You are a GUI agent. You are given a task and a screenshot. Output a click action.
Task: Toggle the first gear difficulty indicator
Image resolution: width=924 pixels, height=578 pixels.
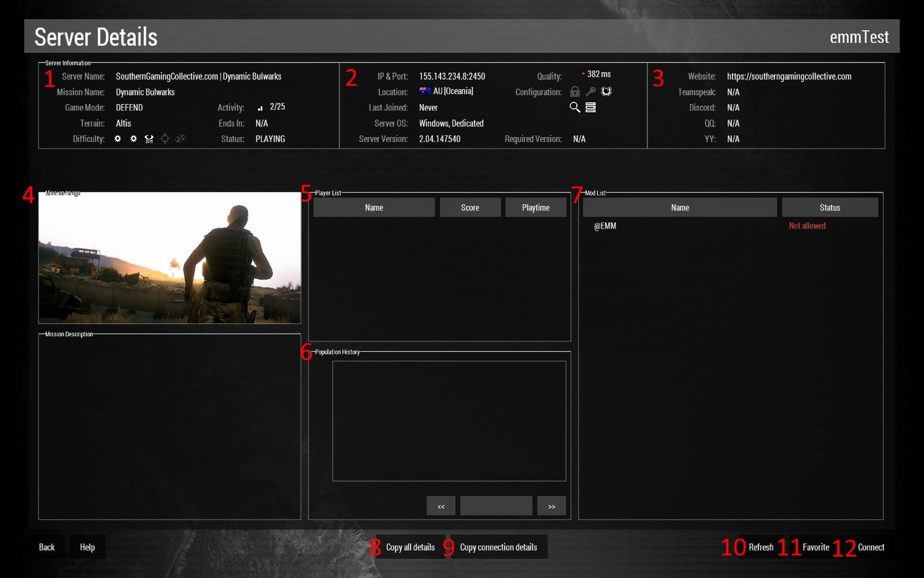pyautogui.click(x=117, y=139)
